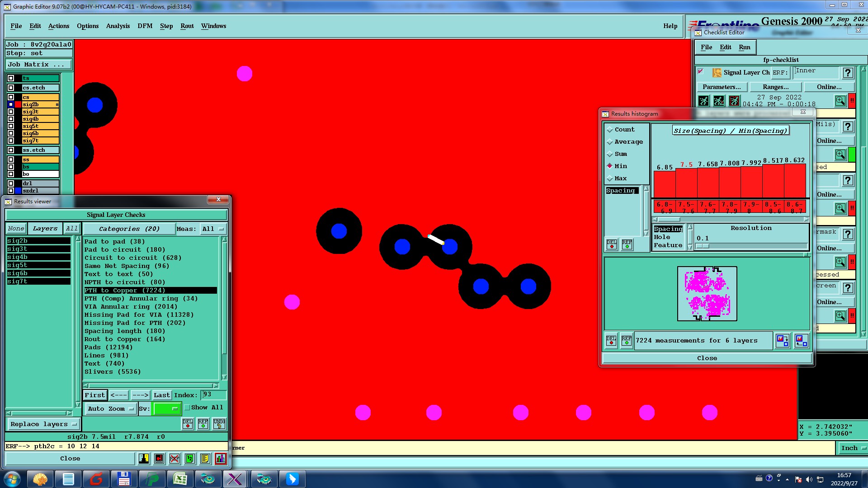Click the crossed-out REF icon
Image resolution: width=868 pixels, height=488 pixels.
coord(175,459)
